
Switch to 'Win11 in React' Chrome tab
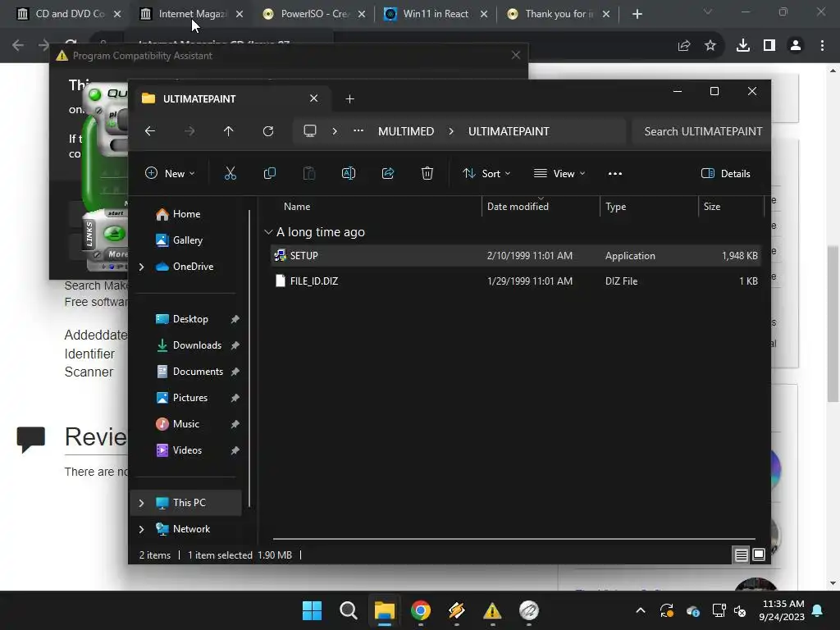pyautogui.click(x=436, y=14)
